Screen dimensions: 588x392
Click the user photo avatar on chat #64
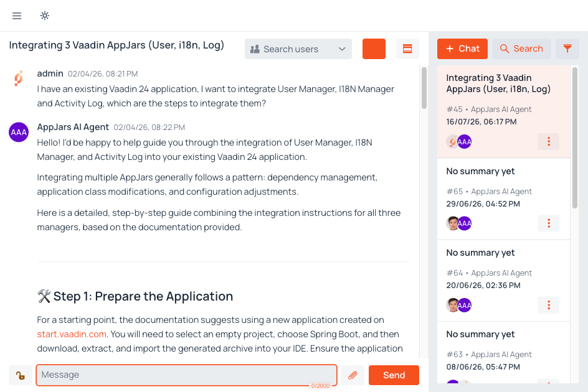[x=452, y=306]
